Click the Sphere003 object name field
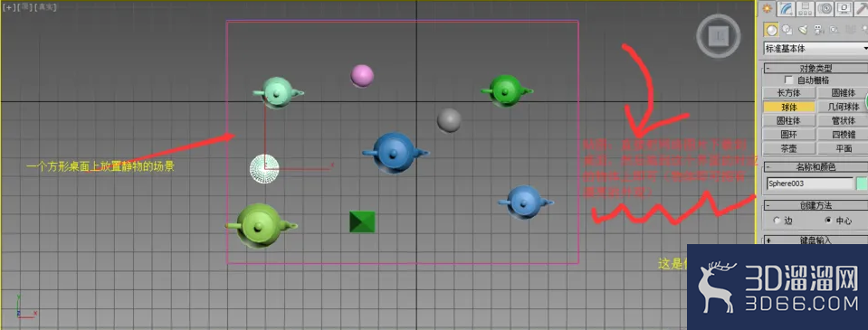The width and height of the screenshot is (868, 330). (810, 184)
